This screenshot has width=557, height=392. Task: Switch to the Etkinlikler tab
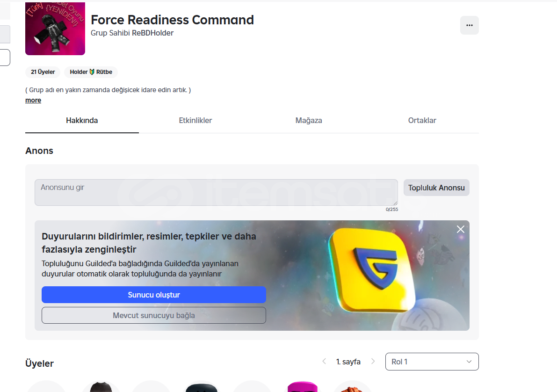click(x=195, y=121)
